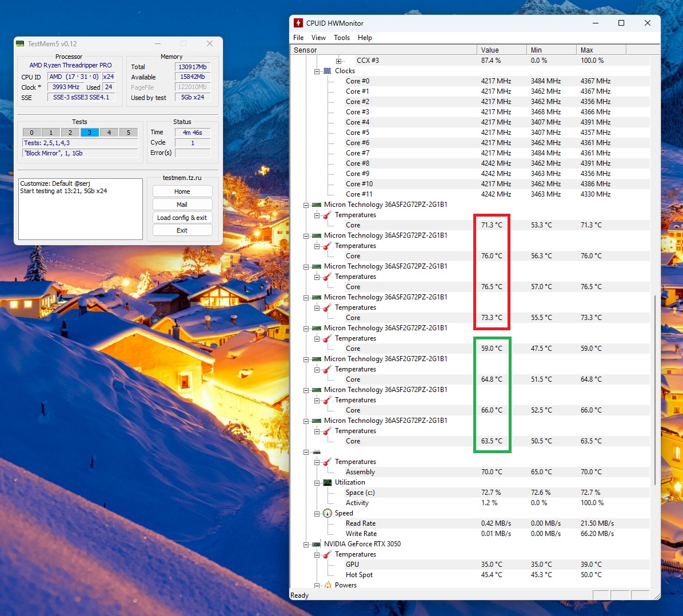Screen dimensions: 683x616
Task: Click the Value column header
Action: point(501,50)
